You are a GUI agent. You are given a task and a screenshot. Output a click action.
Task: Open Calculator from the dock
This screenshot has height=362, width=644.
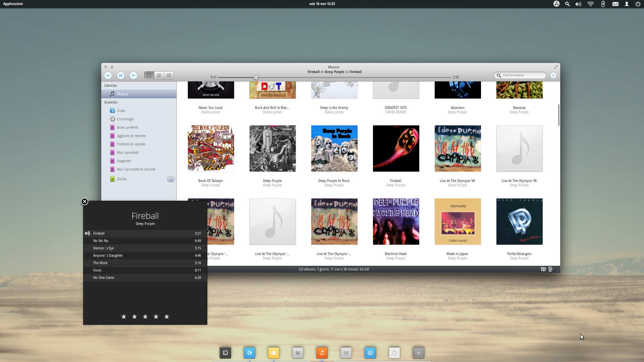(x=419, y=353)
